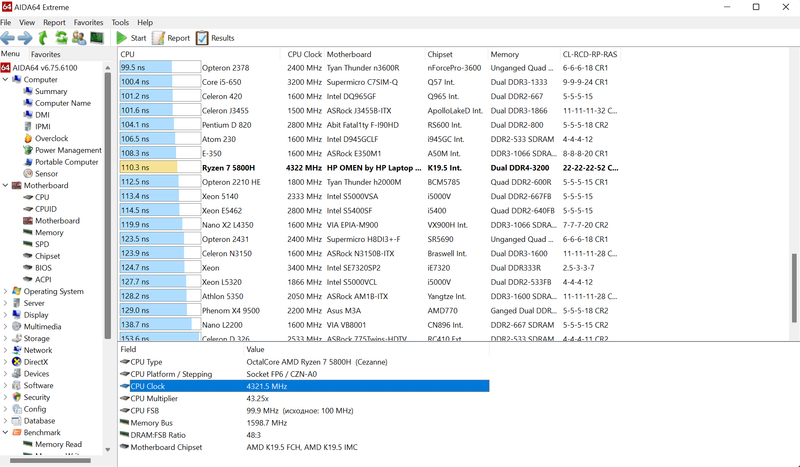
Task: Select the BIOS tree item
Action: [37, 267]
